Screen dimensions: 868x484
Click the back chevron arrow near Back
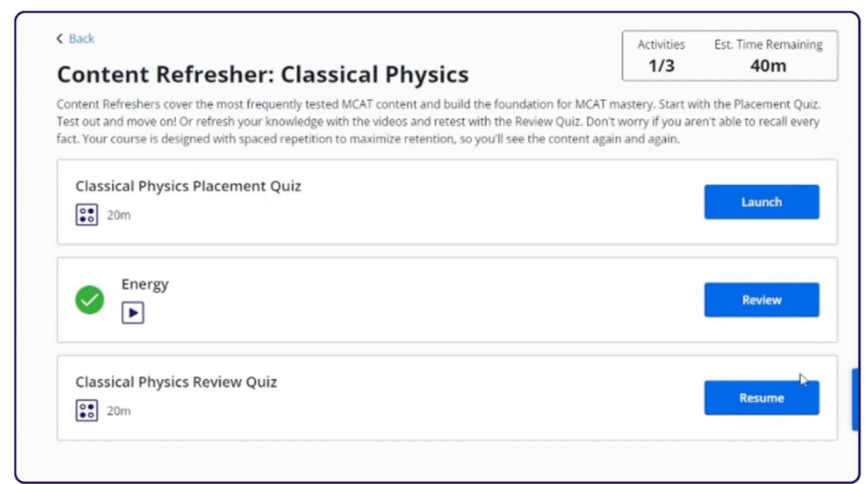click(x=59, y=38)
